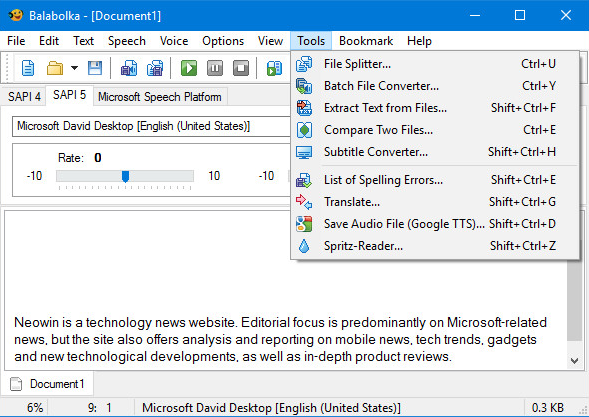Switch to the SAPI 4 tab
This screenshot has width=589, height=417.
(24, 97)
